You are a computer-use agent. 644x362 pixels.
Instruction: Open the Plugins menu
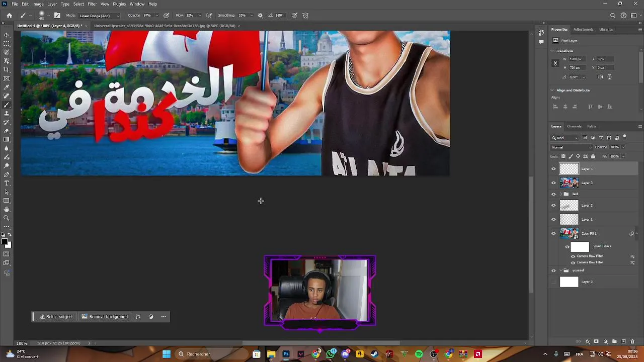click(119, 4)
